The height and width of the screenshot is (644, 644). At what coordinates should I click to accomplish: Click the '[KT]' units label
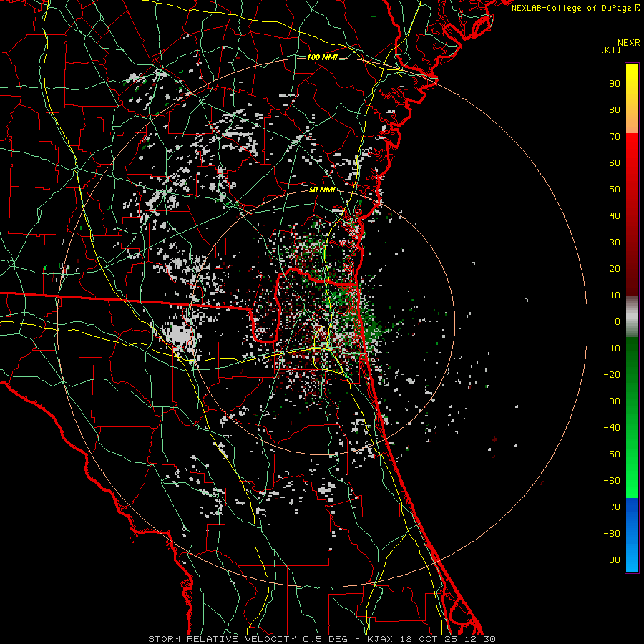[611, 49]
